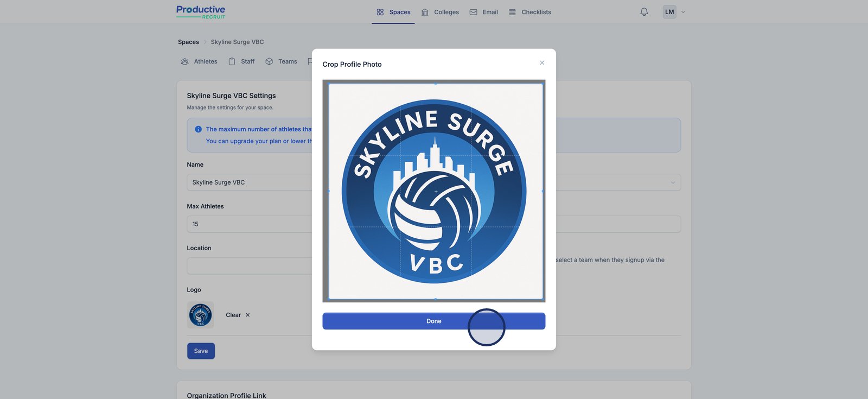Click the Save settings button
868x399 pixels.
tap(201, 351)
